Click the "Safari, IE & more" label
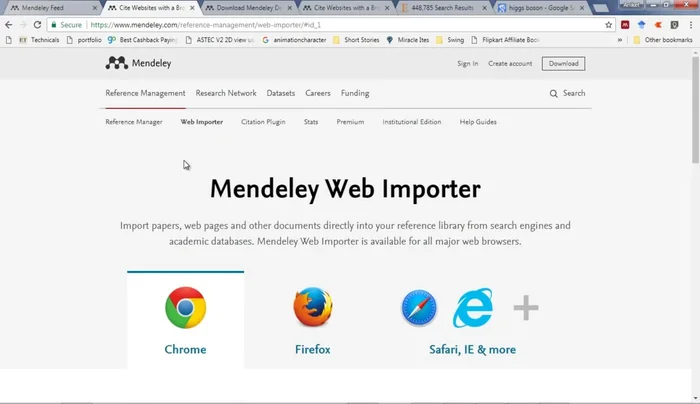 (x=472, y=349)
